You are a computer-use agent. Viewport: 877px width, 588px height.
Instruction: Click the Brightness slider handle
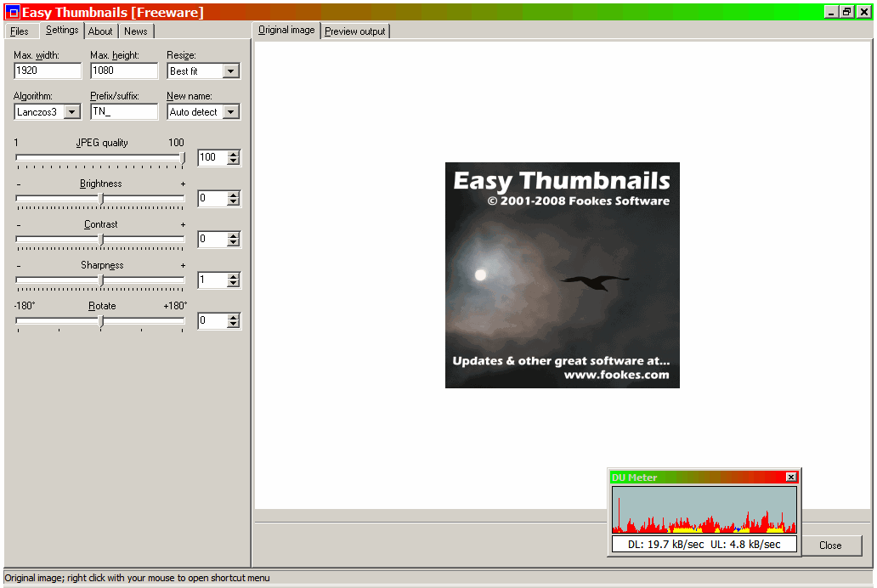(101, 199)
